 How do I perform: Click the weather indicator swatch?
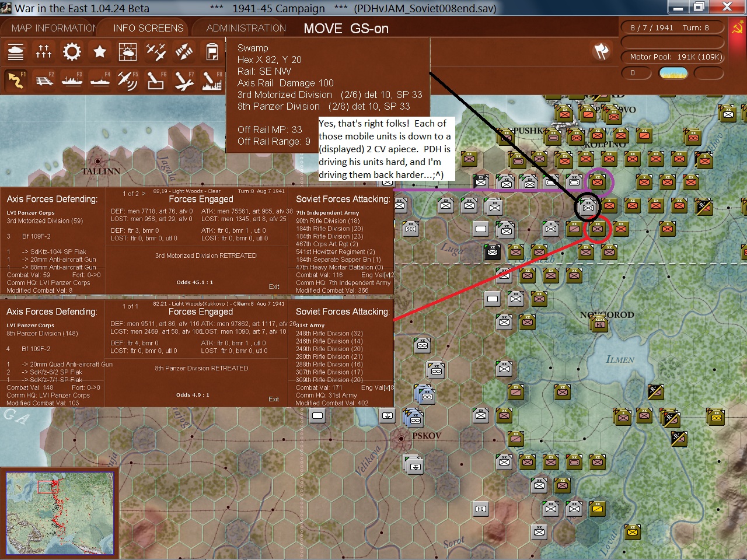[673, 73]
